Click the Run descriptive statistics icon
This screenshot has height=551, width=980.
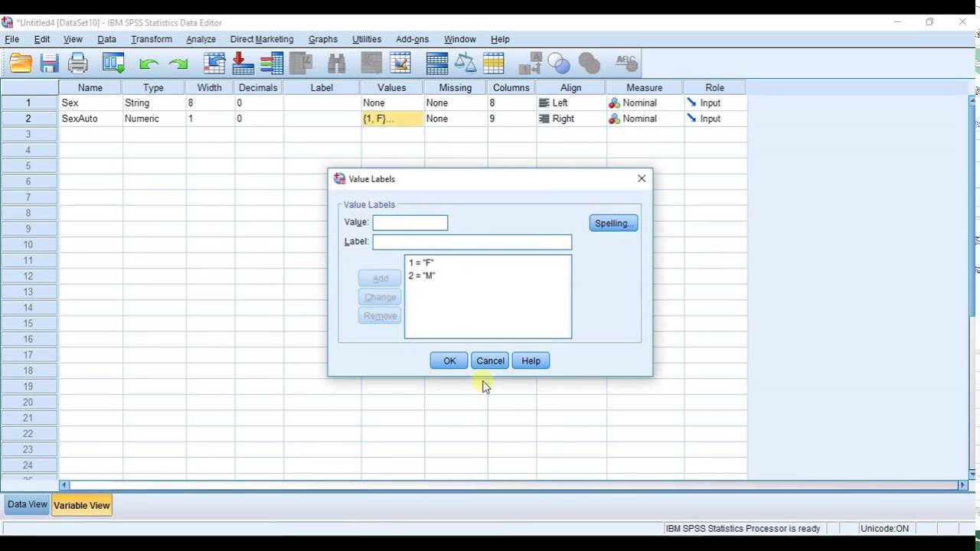301,63
